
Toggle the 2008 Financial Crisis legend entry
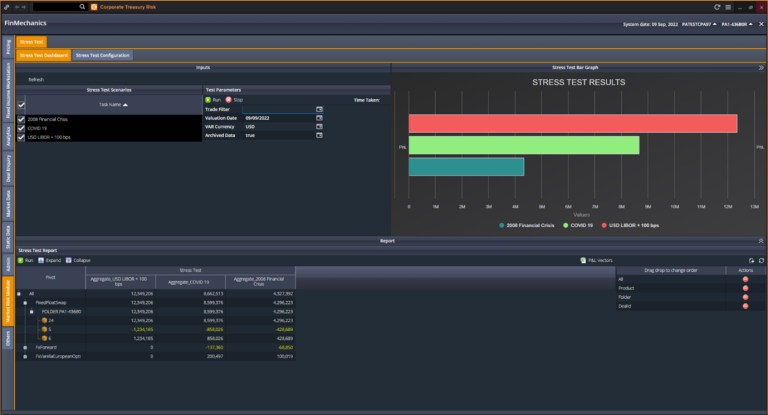(527, 225)
